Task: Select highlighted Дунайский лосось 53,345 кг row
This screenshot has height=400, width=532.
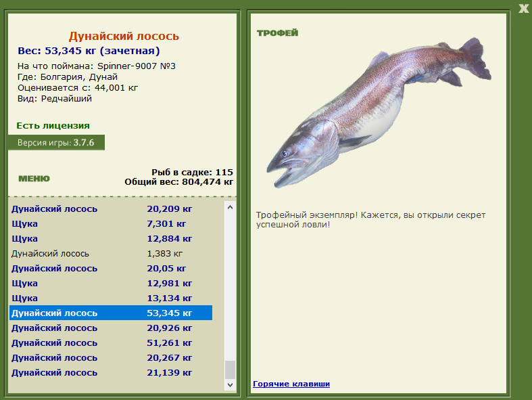Action: (x=111, y=313)
